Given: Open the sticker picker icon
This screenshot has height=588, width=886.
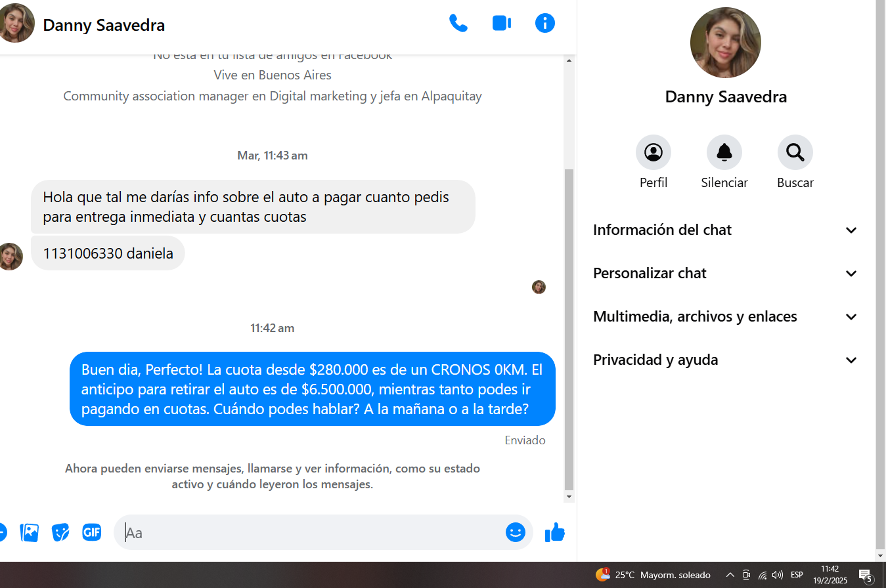Looking at the screenshot, I should click(x=60, y=532).
